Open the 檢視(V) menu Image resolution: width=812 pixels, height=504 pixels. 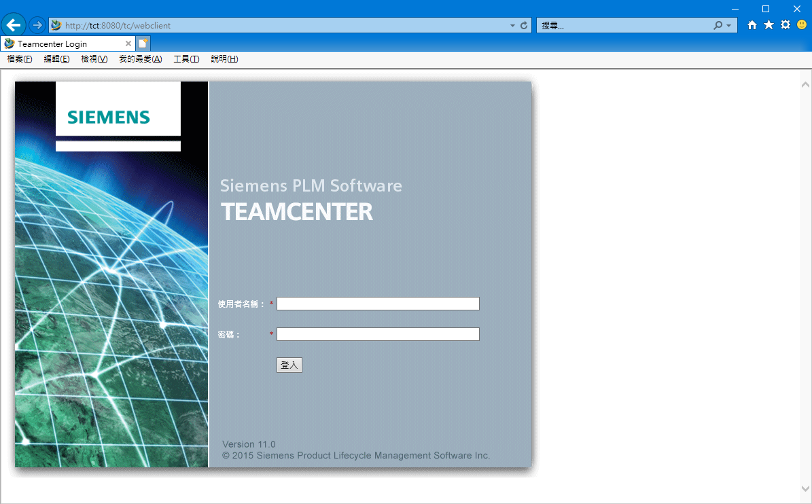(x=94, y=59)
